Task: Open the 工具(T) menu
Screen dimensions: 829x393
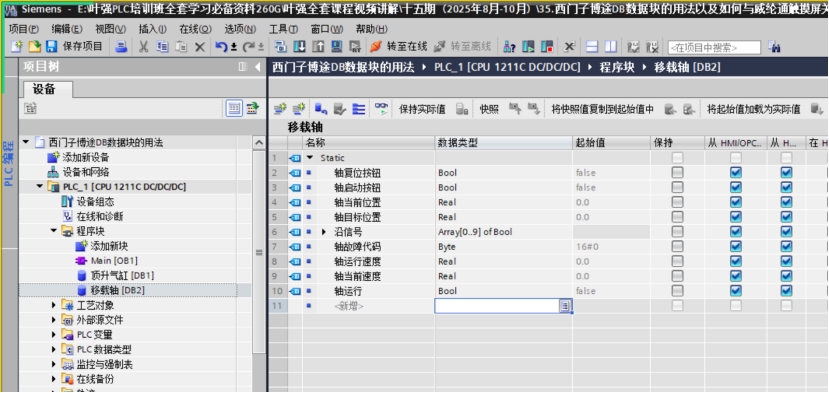Action: (284, 29)
